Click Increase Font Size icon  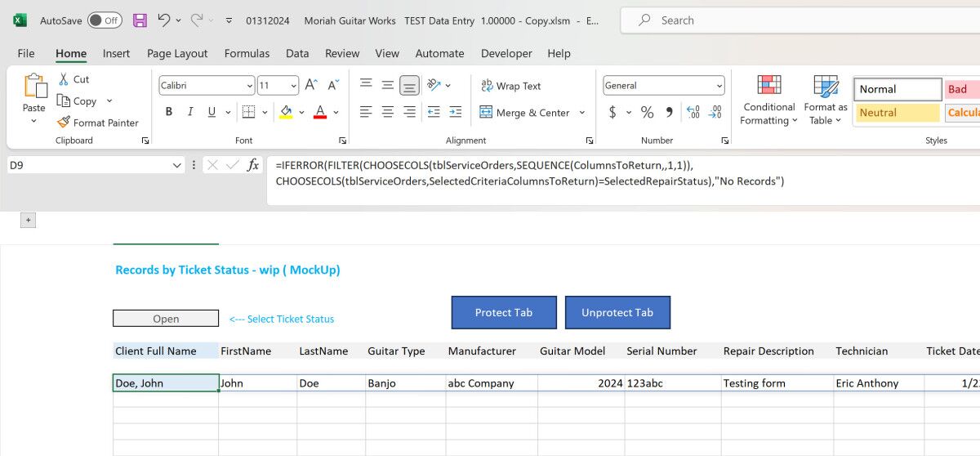coord(311,86)
